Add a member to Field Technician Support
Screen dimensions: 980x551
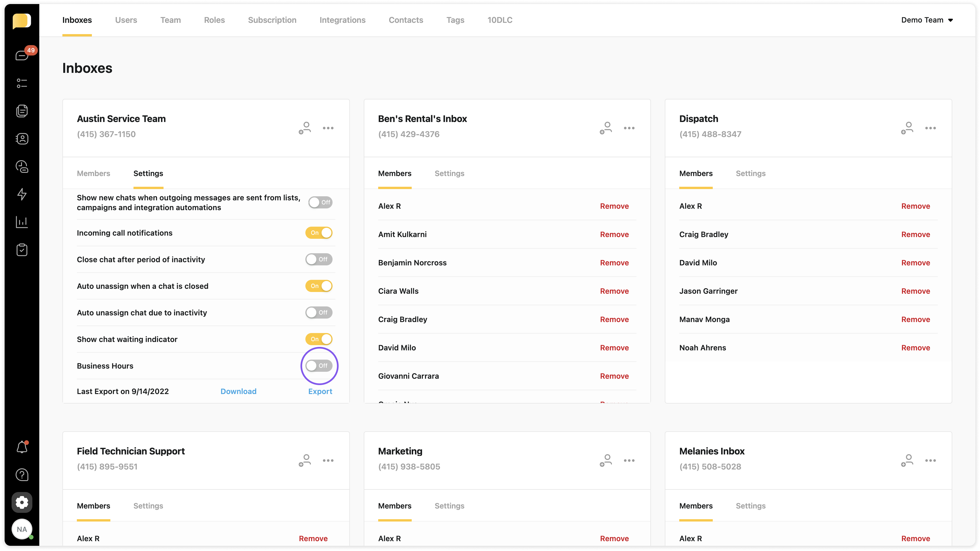(x=305, y=461)
